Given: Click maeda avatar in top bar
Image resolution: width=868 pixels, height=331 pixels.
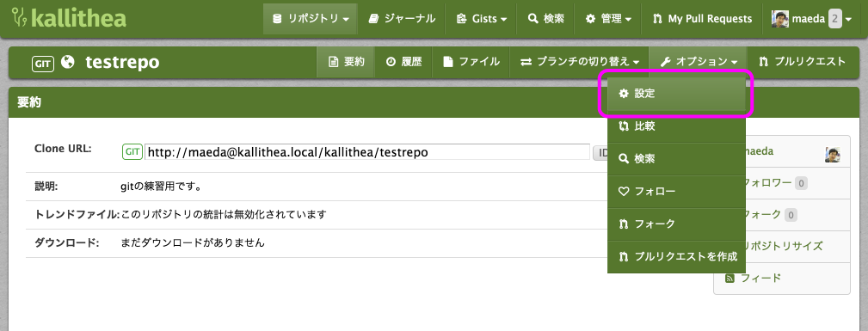Looking at the screenshot, I should [779, 19].
